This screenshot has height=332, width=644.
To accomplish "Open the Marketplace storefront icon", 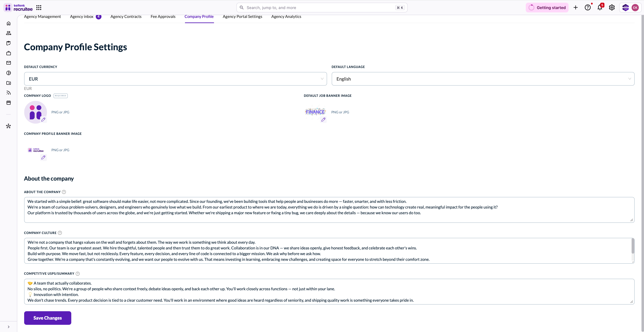I will click(9, 103).
